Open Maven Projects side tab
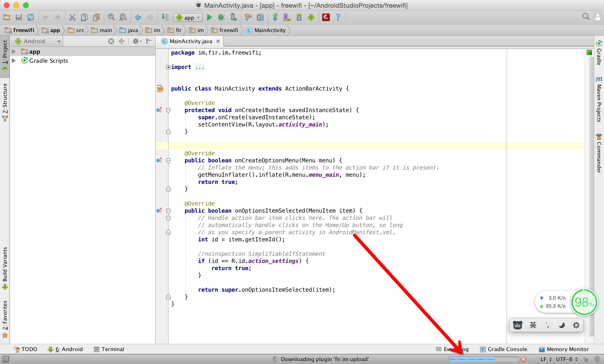604x364 pixels. (599, 99)
